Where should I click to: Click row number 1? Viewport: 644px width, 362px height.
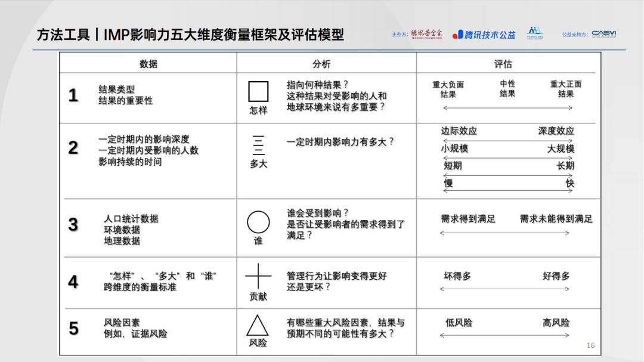(73, 95)
